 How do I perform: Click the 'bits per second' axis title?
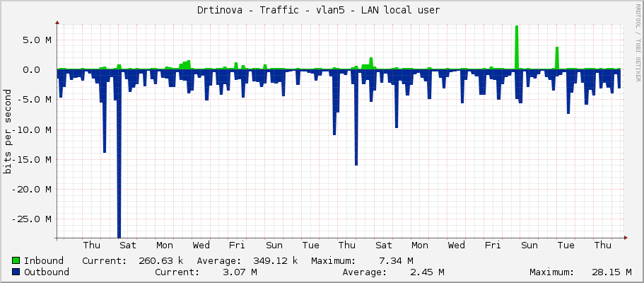[7, 132]
